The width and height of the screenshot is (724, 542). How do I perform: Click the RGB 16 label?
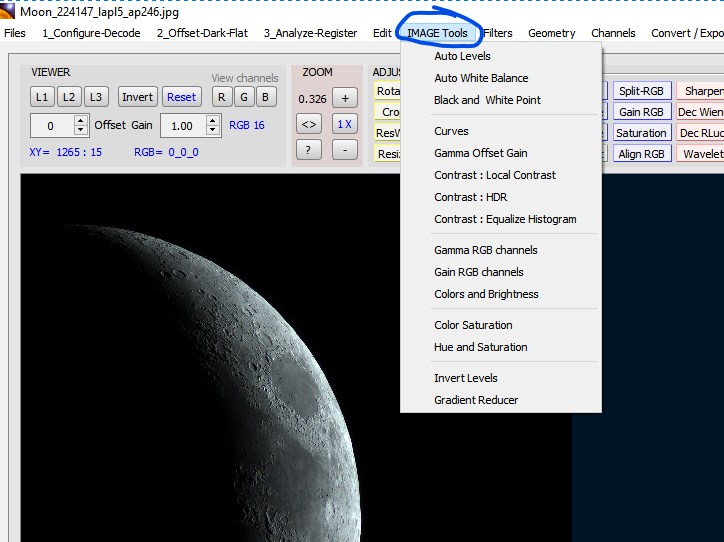247,125
